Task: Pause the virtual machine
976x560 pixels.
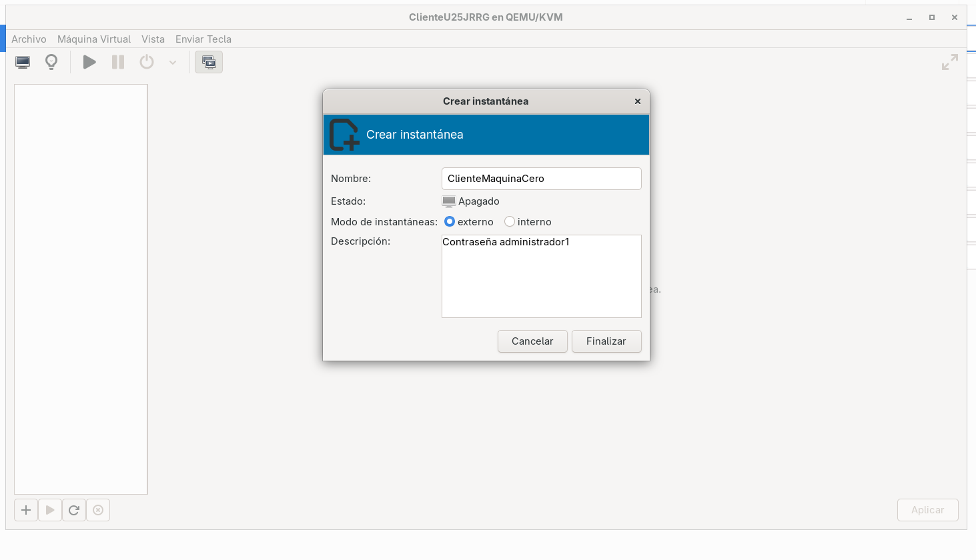Action: click(x=118, y=63)
